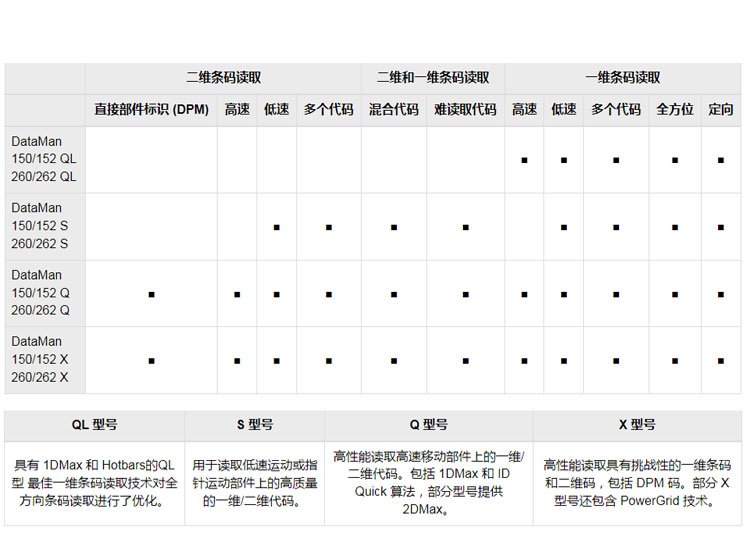Click the 定向 mark in the X row

[x=720, y=361]
